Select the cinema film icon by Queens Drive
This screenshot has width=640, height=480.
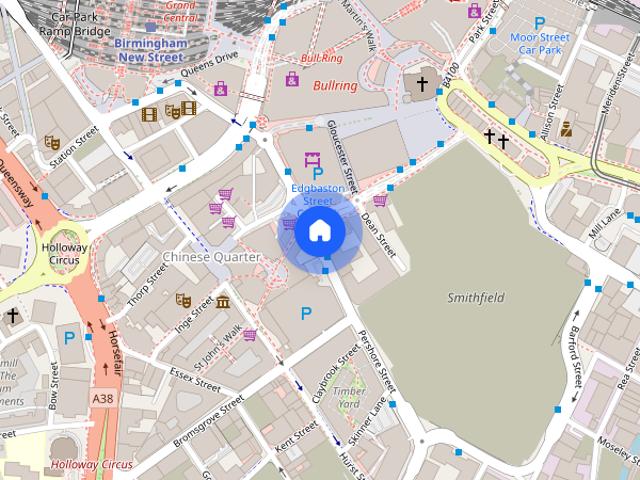click(x=149, y=114)
